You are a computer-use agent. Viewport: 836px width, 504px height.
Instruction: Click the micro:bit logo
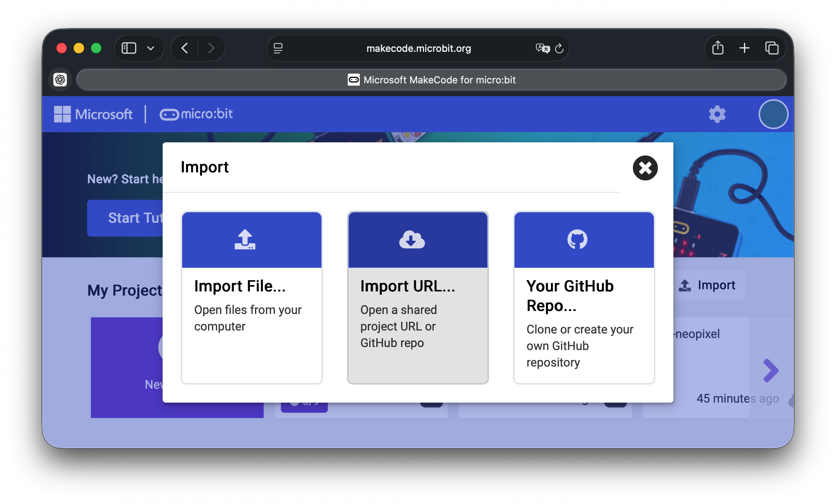click(x=196, y=114)
